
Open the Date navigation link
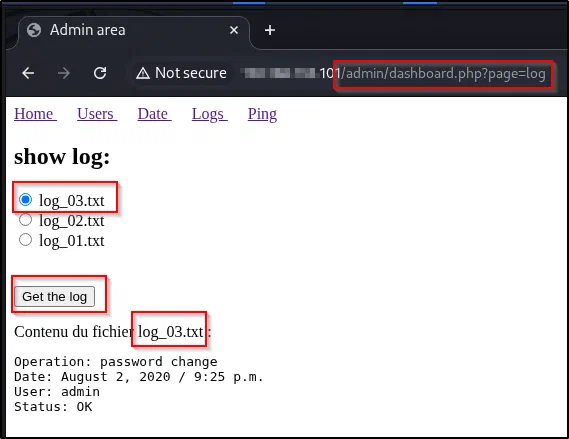[x=154, y=114]
